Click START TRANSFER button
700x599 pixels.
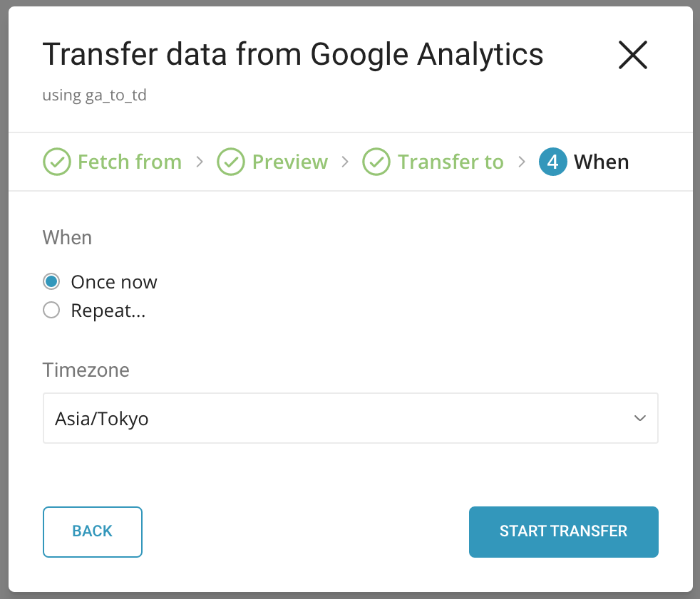[x=563, y=531]
